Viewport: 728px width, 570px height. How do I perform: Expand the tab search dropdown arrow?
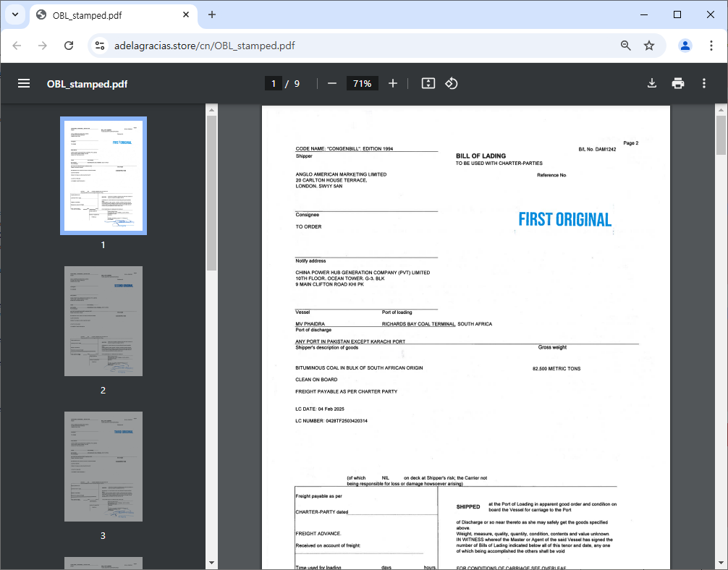(x=15, y=14)
